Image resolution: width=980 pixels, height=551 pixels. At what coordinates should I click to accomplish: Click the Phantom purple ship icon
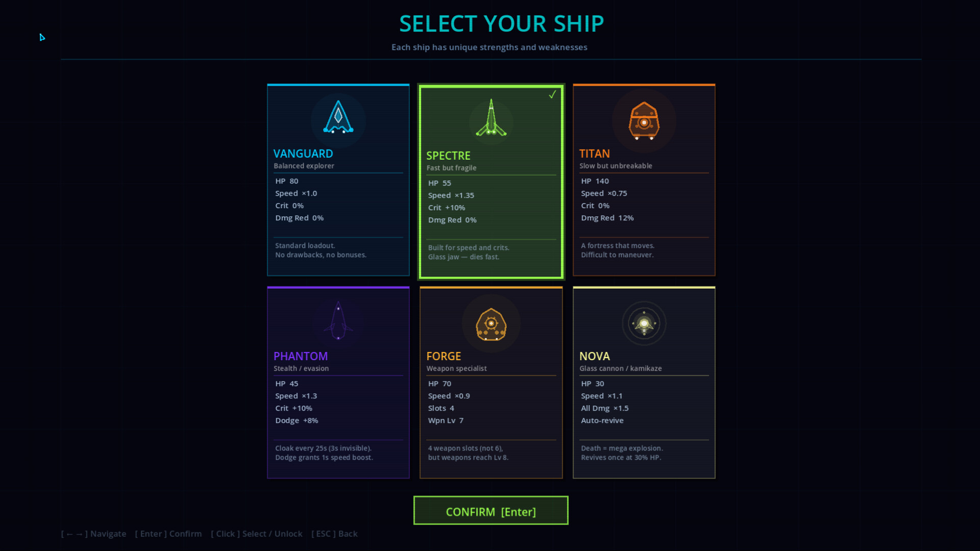click(x=338, y=321)
